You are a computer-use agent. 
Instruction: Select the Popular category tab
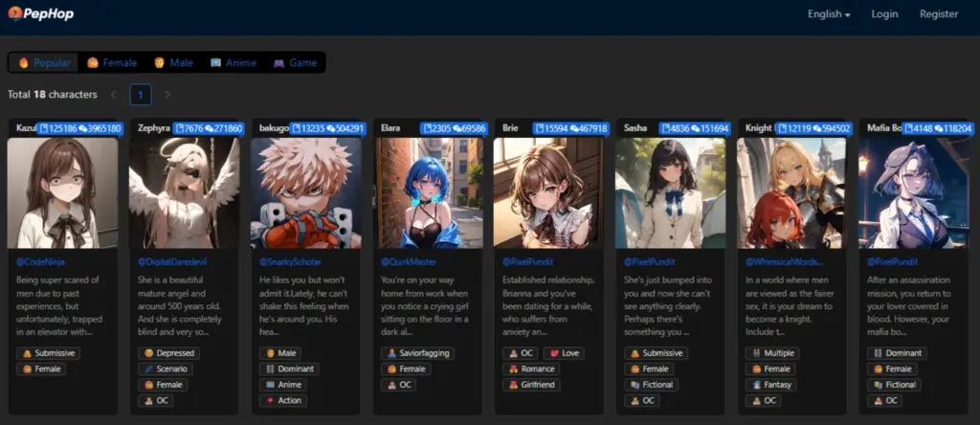44,62
